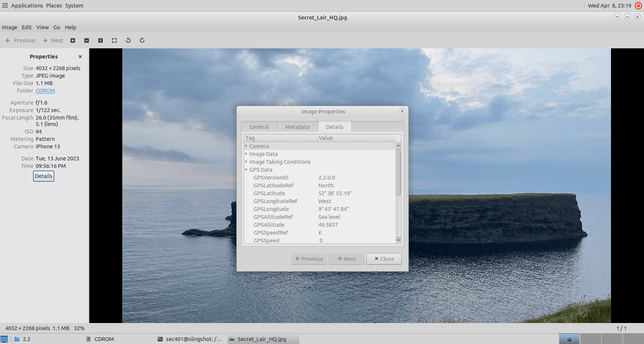Expand the Image Data group
Screen dimensions: 644x344
[x=246, y=154]
